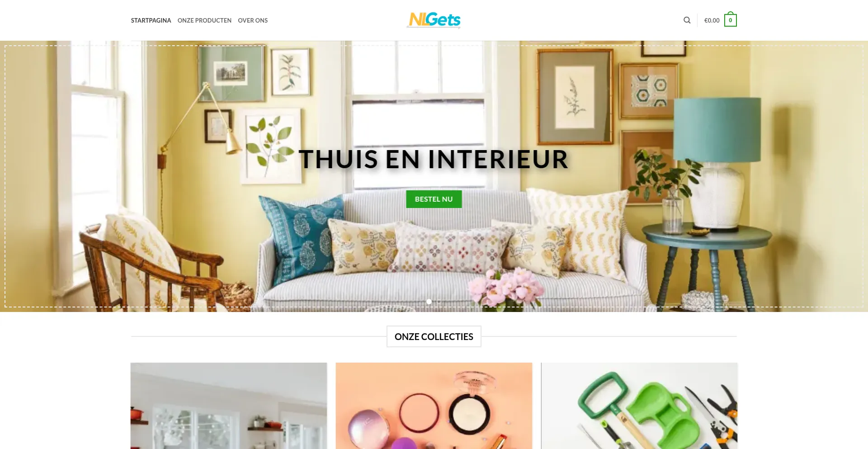Click the Thuis en Interieur banner headline
The image size is (868, 449).
click(434, 159)
